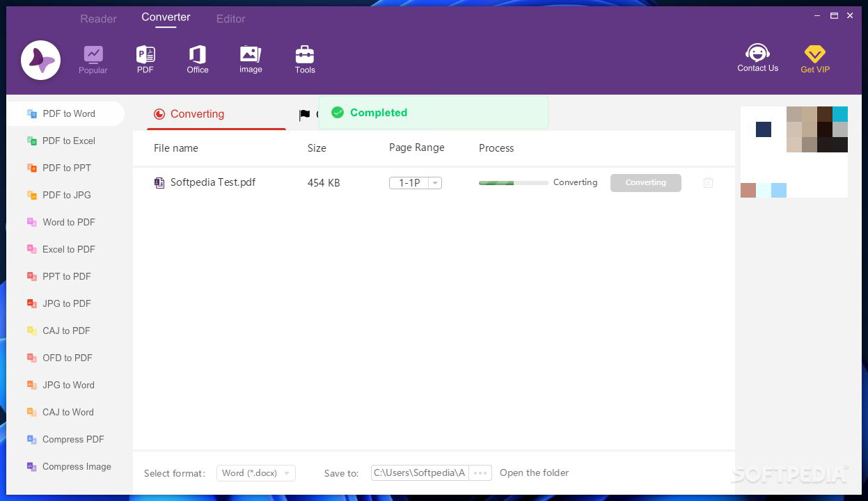Open the flag-marked completed tab
The height and width of the screenshot is (501, 868).
[306, 115]
